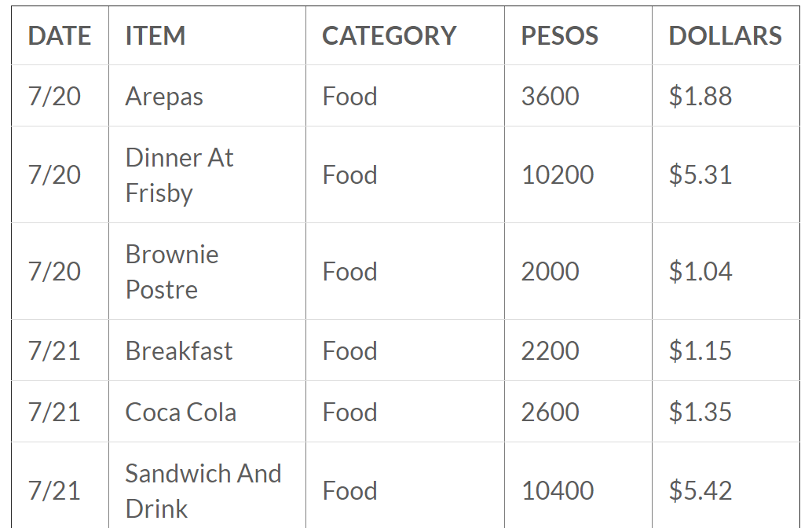The width and height of the screenshot is (812, 528).
Task: Select the Brownie Postre cell
Action: pyautogui.click(x=171, y=272)
